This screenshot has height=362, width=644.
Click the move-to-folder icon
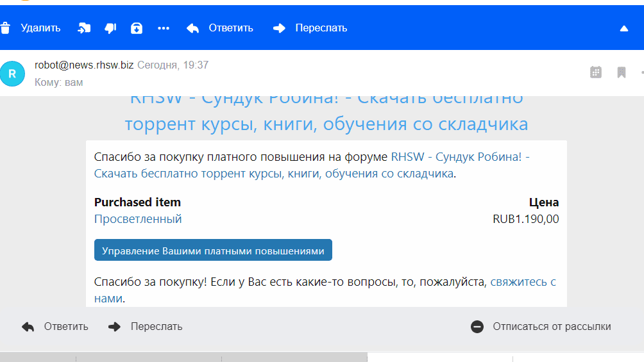(84, 28)
